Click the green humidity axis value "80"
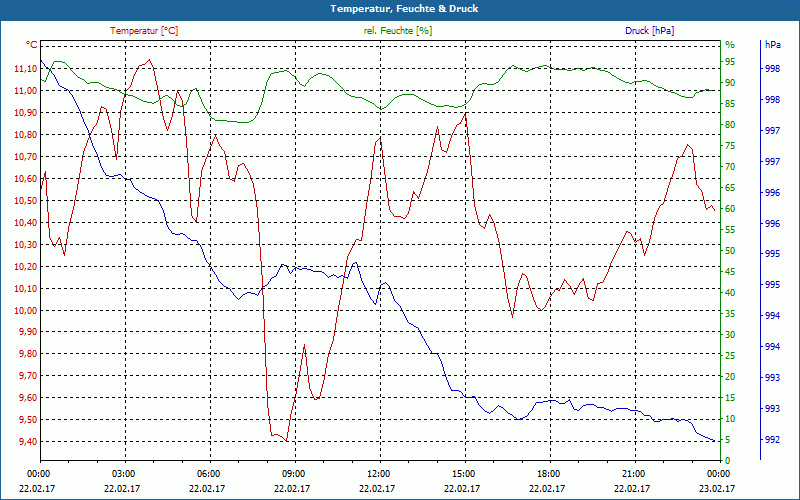Screen dimensions: 800x500 [730, 124]
